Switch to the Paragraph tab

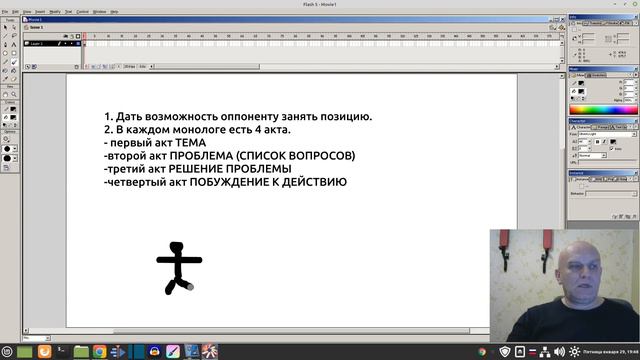point(600,127)
